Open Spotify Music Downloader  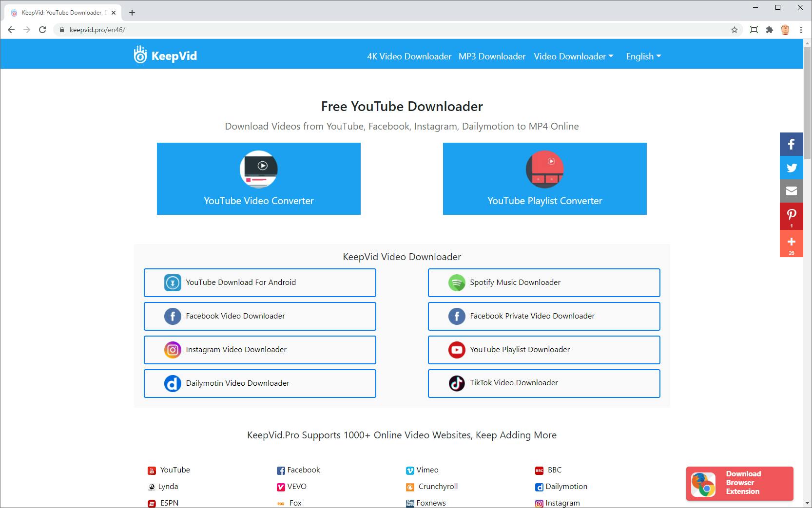[x=544, y=282]
